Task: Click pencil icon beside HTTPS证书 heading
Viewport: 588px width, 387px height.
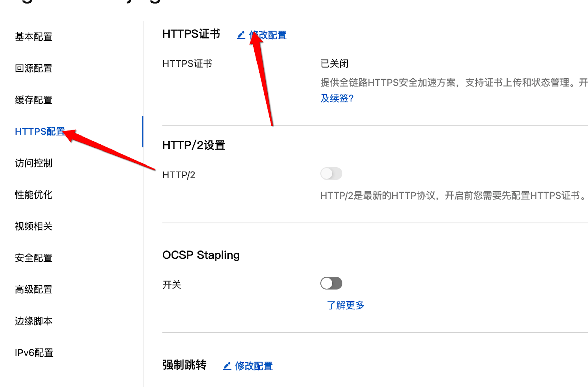Action: click(241, 35)
